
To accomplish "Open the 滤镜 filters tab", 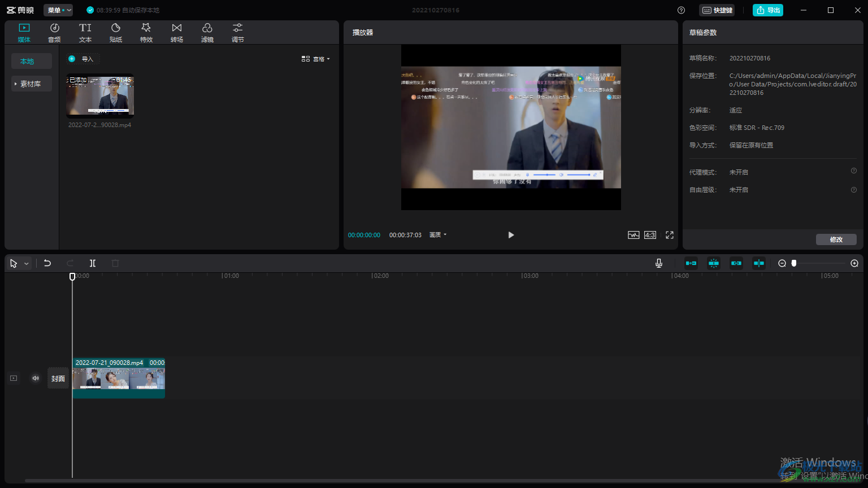I will [207, 33].
